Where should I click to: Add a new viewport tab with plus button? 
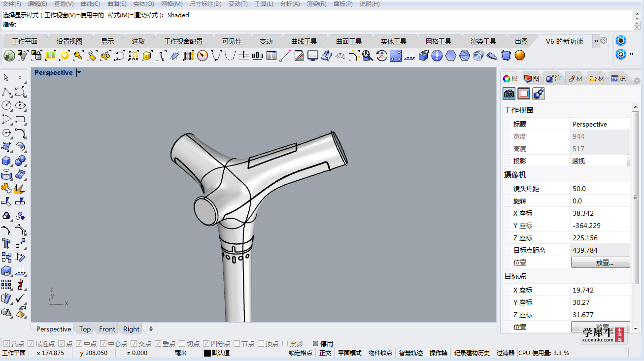click(151, 329)
